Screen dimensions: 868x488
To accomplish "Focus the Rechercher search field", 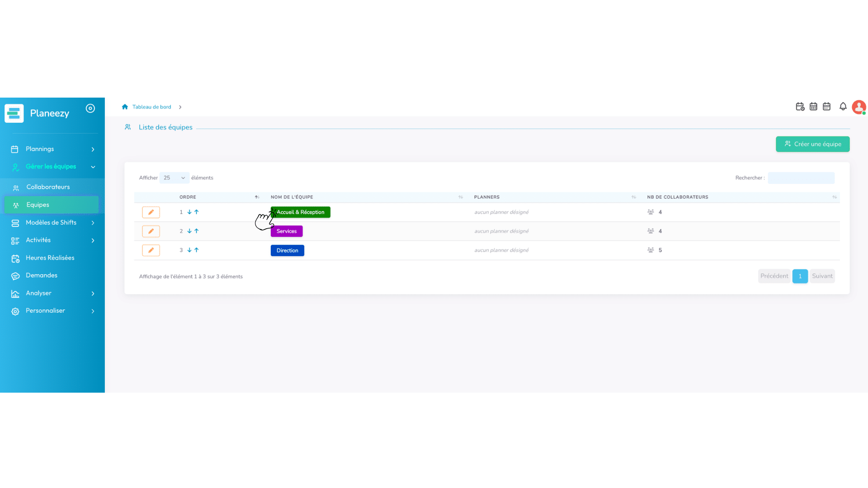I will point(801,178).
